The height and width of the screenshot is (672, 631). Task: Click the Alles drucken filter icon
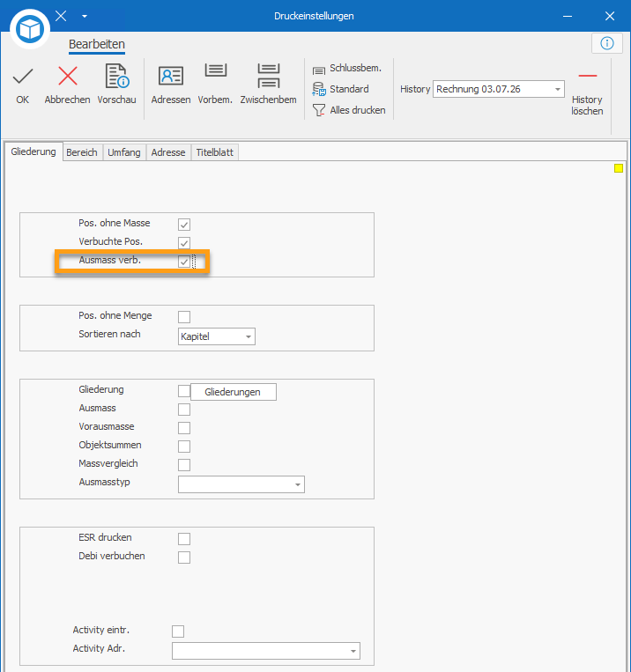tap(319, 110)
